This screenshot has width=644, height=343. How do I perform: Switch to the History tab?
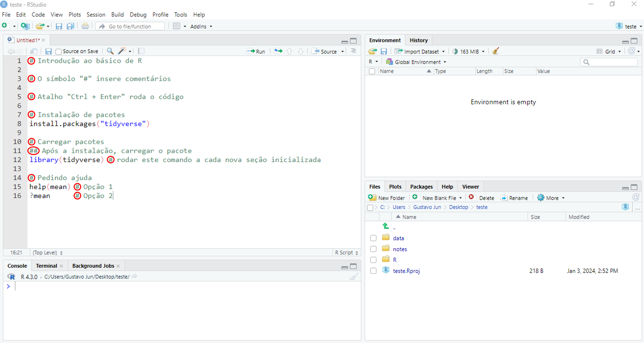[x=418, y=40]
